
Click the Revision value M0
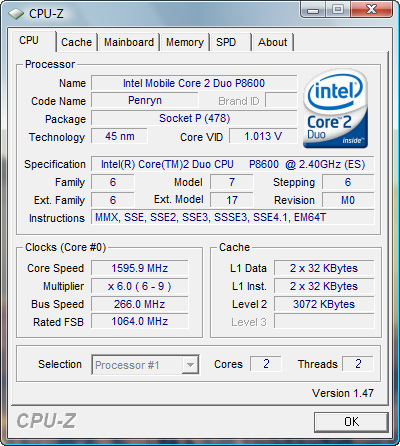pos(348,200)
